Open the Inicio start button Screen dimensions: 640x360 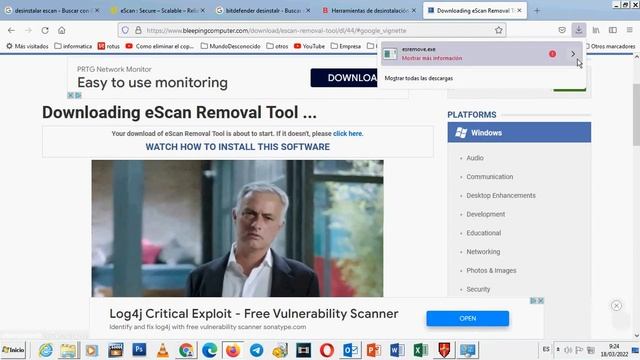point(13,350)
